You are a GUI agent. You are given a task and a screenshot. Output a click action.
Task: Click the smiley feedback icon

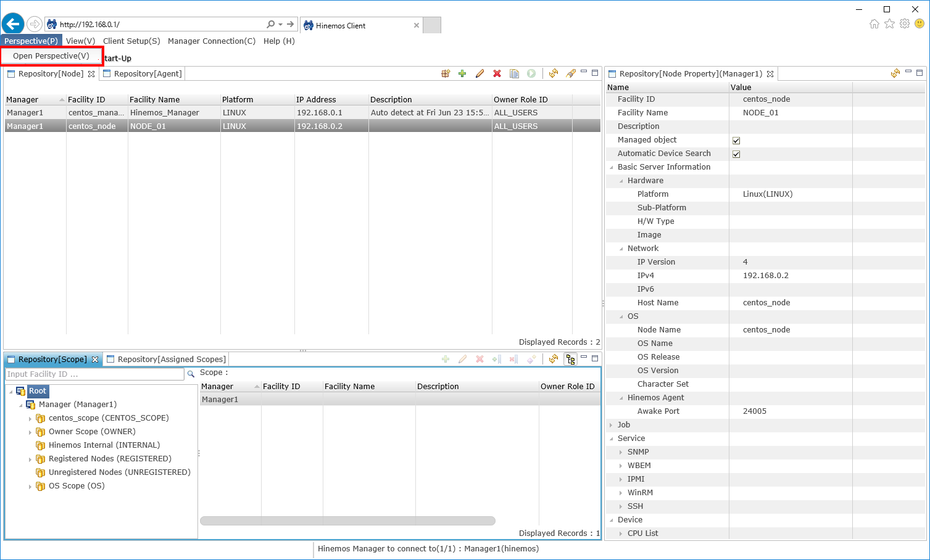920,24
